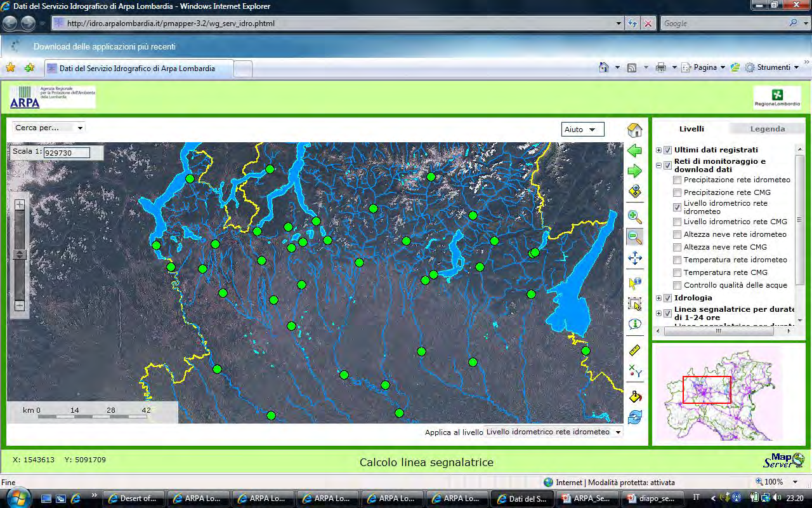Collapse Reti di monitoraggio group
Image resolution: width=812 pixels, height=508 pixels.
click(658, 165)
